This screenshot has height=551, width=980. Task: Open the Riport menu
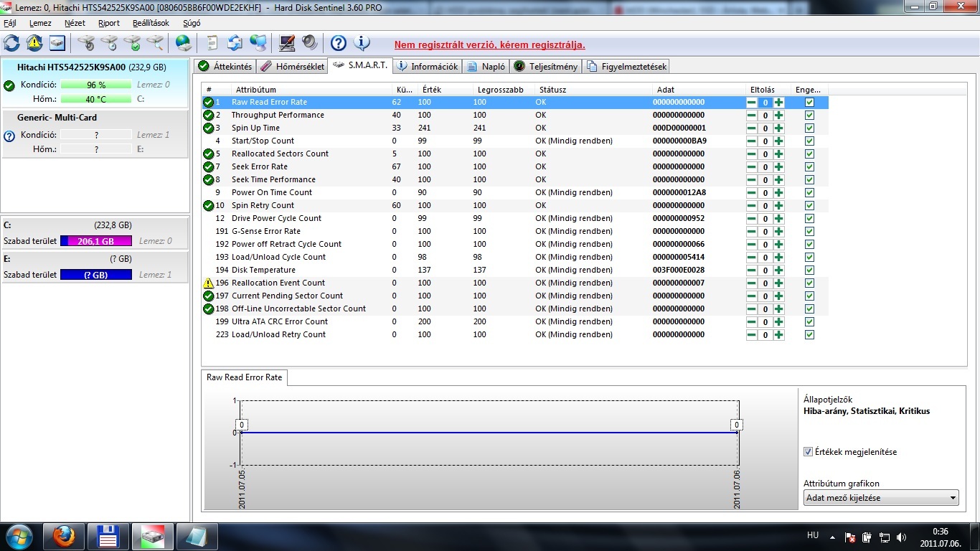pos(109,23)
